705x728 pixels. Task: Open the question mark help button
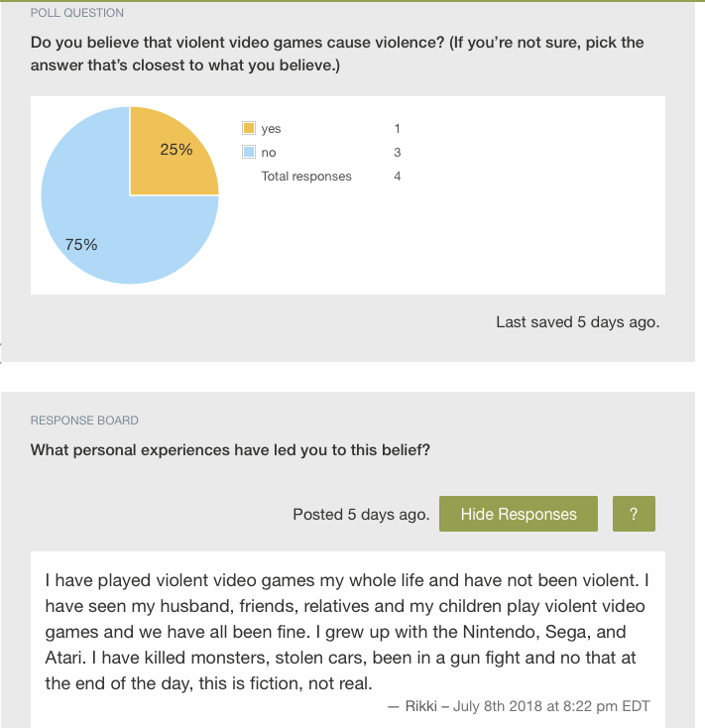[x=634, y=514]
